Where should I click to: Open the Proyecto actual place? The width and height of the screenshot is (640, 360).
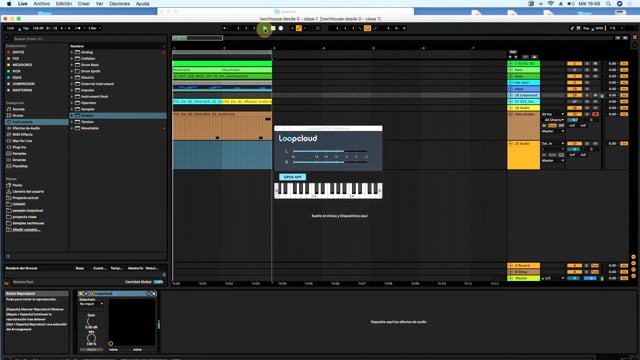click(25, 198)
